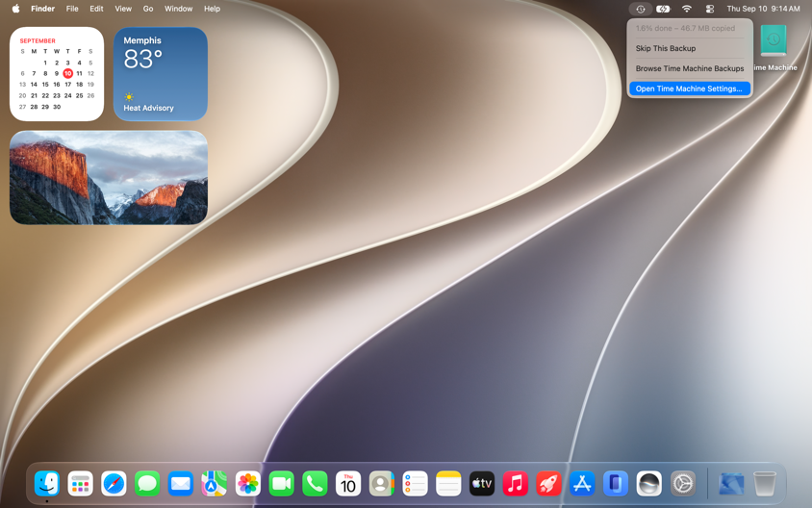Screen dimensions: 812x508
Task: Click date 17 in the calendar widget
Action: 68,85
